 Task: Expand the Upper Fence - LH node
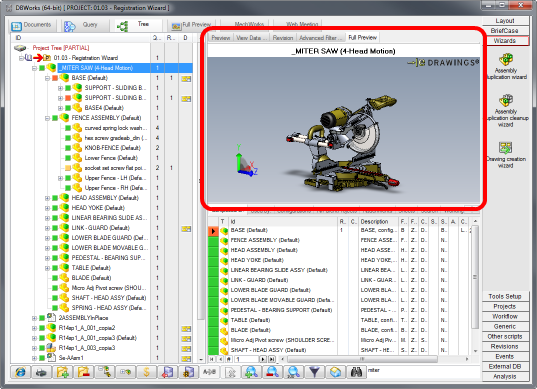coord(60,178)
